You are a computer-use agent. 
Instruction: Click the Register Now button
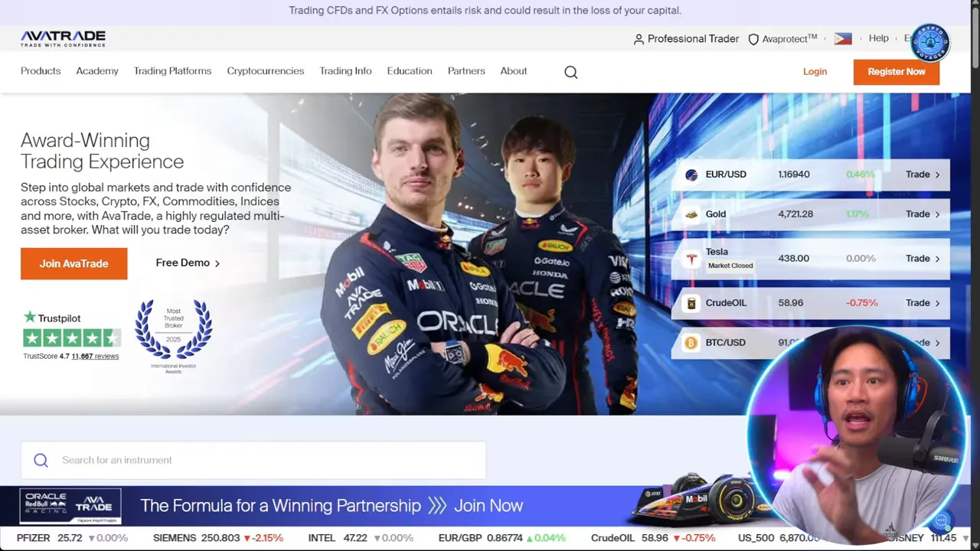pyautogui.click(x=897, y=72)
